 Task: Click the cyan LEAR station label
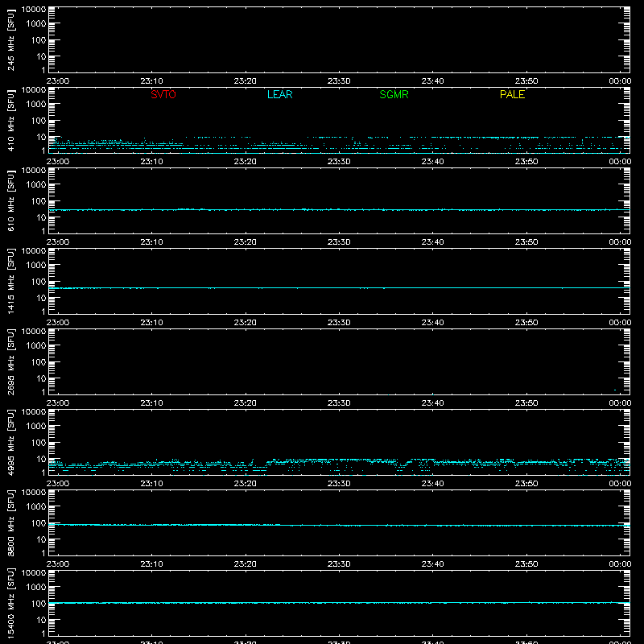pyautogui.click(x=279, y=94)
